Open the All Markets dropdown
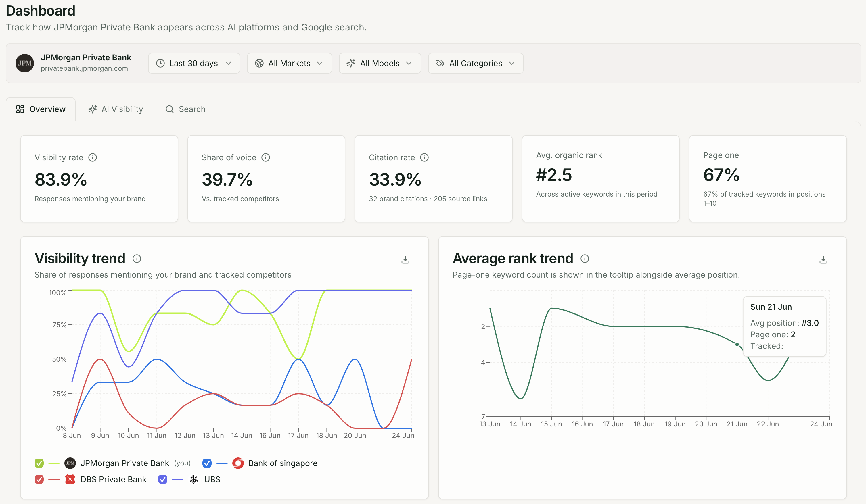Screen dimensions: 866x504 (x=289, y=63)
